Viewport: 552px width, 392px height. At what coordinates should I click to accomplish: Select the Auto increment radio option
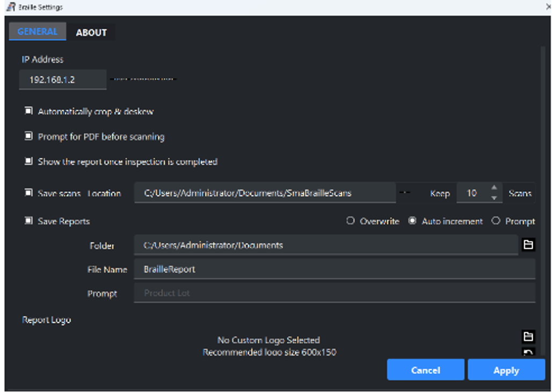[412, 221]
